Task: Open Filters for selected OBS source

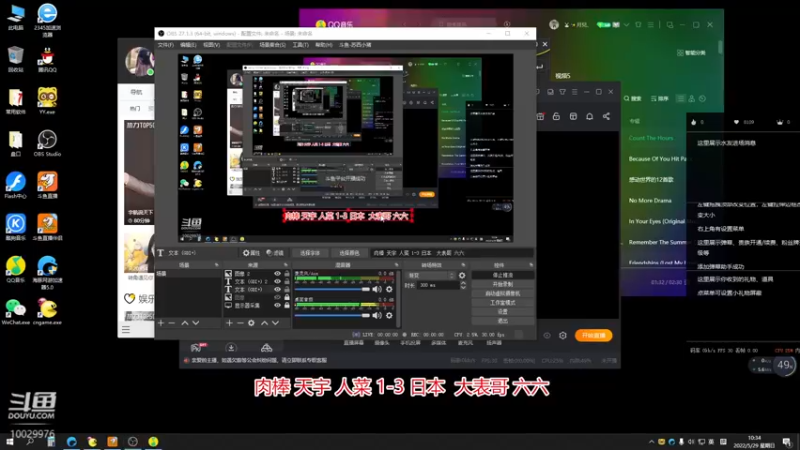Action: click(x=275, y=253)
